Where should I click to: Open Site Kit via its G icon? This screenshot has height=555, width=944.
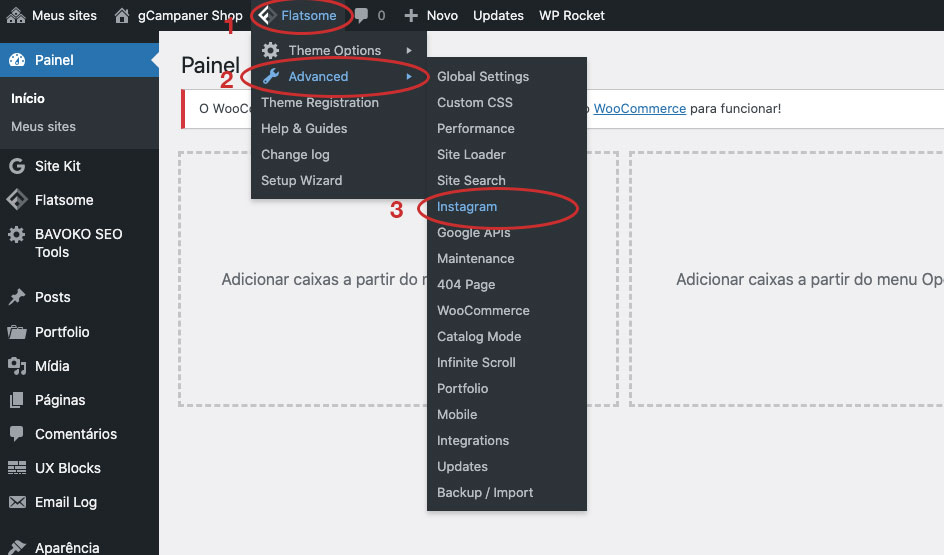click(x=17, y=166)
